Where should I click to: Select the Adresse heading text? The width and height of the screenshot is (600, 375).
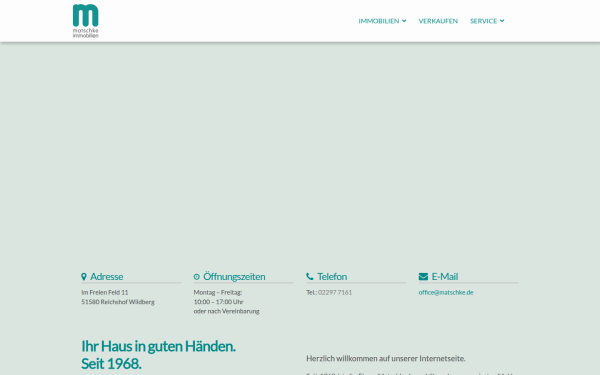(107, 276)
